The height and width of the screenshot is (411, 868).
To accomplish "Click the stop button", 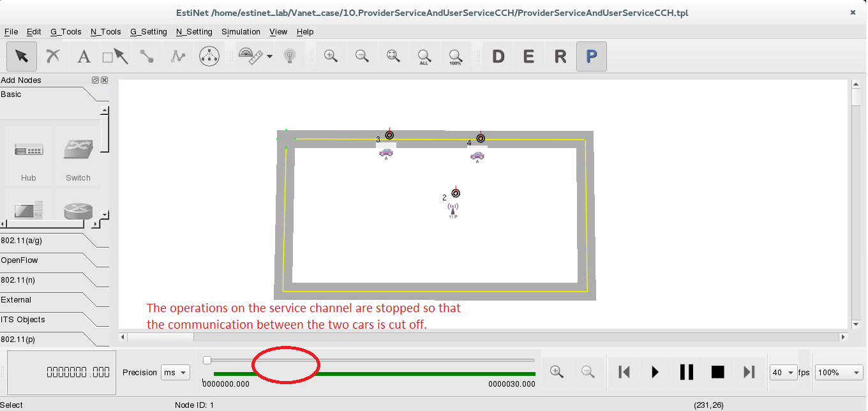I will [718, 372].
